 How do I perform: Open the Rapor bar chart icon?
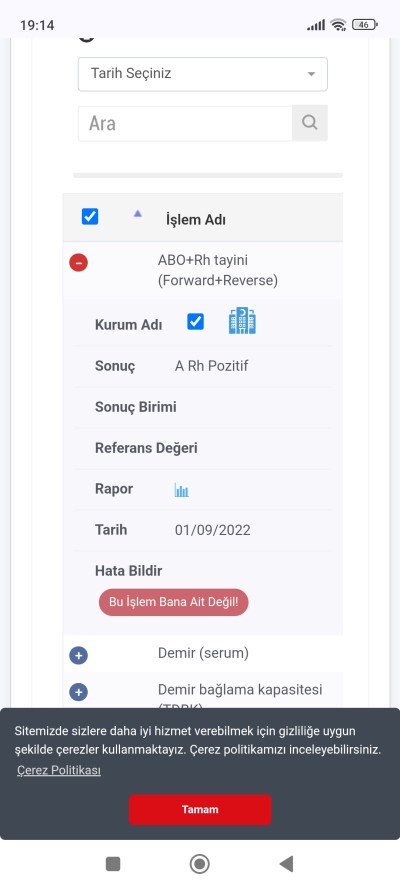coord(181,490)
